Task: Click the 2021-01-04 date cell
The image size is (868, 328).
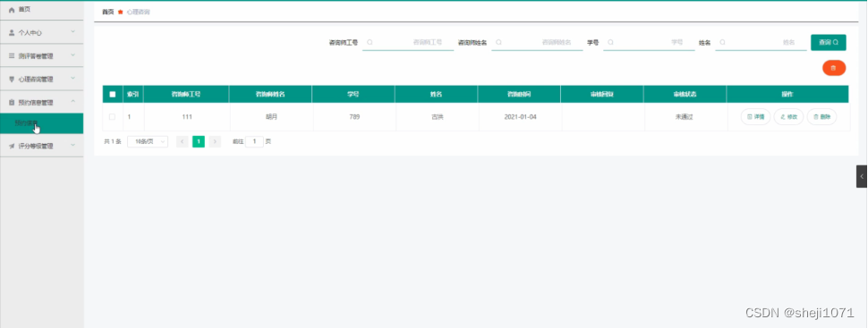Action: tap(520, 117)
